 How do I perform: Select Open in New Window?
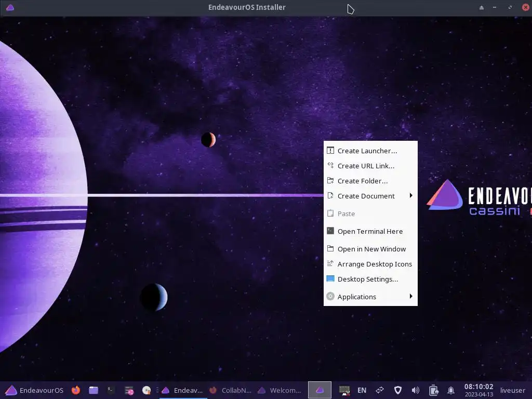tap(370, 249)
